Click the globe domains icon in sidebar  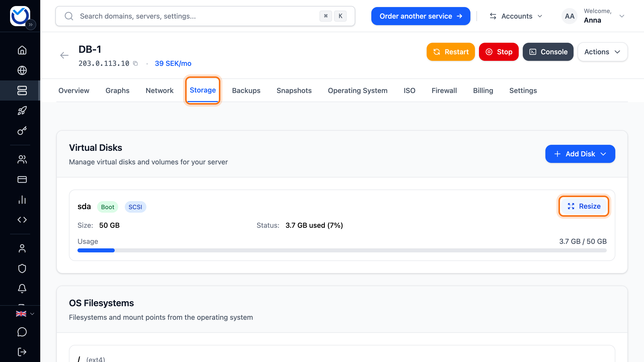(22, 70)
